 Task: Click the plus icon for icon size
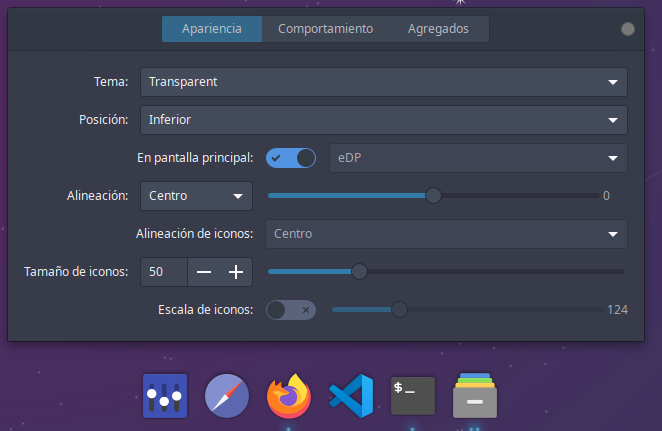pyautogui.click(x=236, y=272)
